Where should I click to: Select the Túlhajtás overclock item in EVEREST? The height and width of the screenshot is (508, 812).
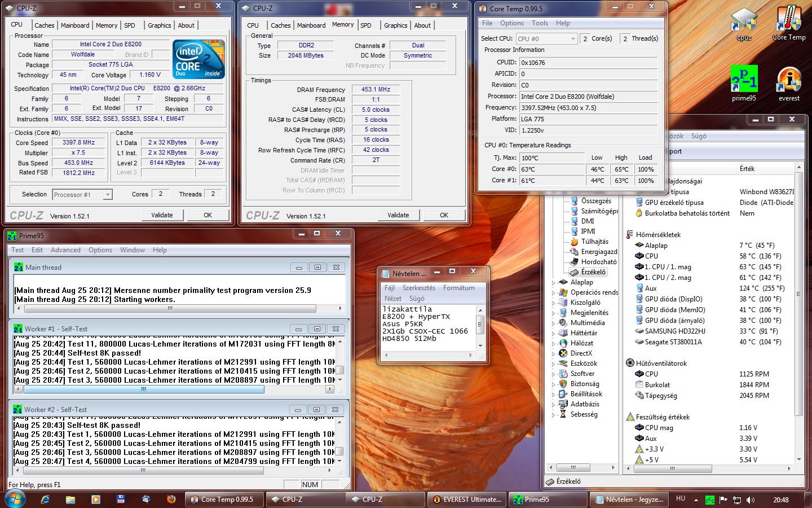tap(594, 242)
